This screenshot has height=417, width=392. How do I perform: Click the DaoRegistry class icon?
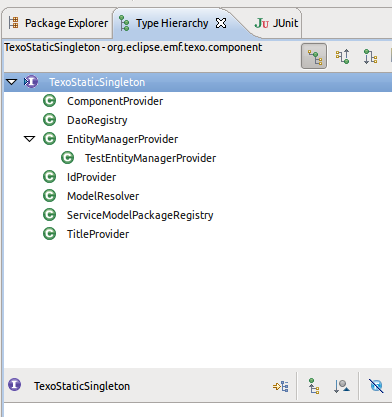(50, 120)
